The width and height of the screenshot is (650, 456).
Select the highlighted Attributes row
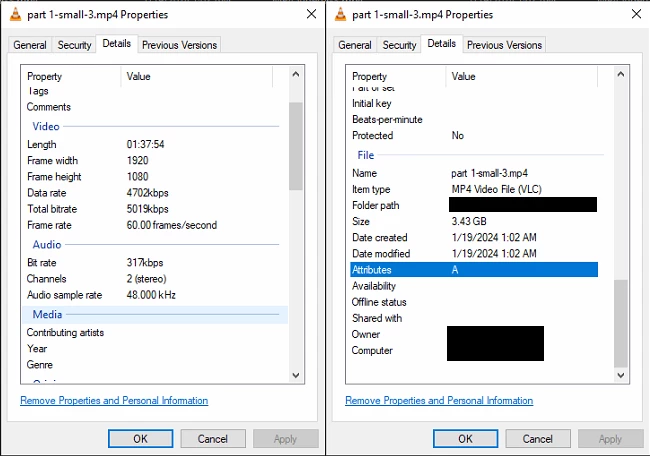474,269
